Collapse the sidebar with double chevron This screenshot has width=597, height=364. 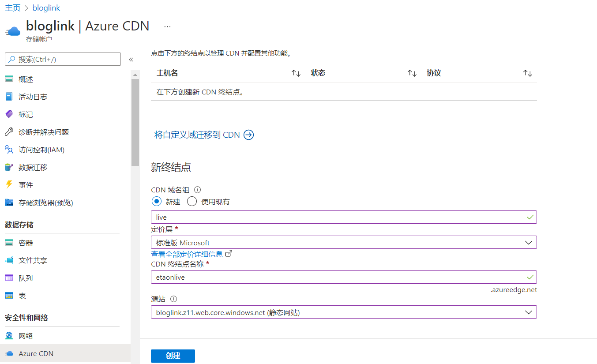[x=131, y=60]
